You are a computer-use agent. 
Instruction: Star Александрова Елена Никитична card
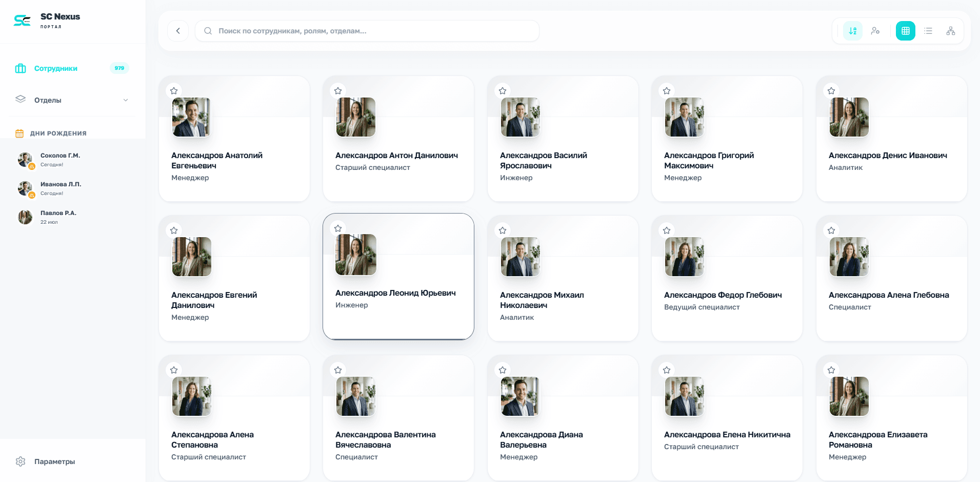(667, 370)
